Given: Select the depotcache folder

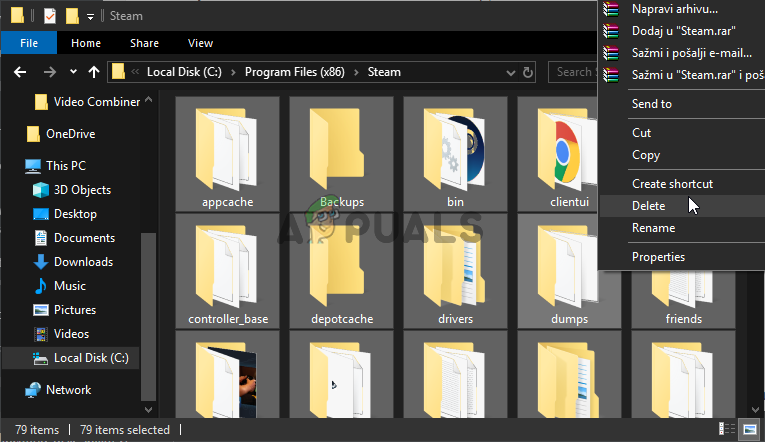Looking at the screenshot, I should click(342, 271).
